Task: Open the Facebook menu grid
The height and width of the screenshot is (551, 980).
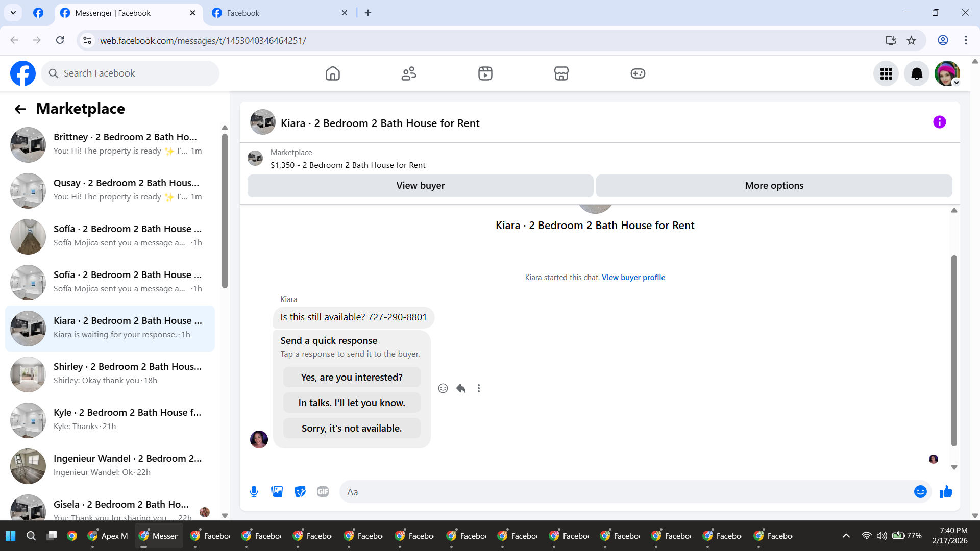Action: click(886, 73)
